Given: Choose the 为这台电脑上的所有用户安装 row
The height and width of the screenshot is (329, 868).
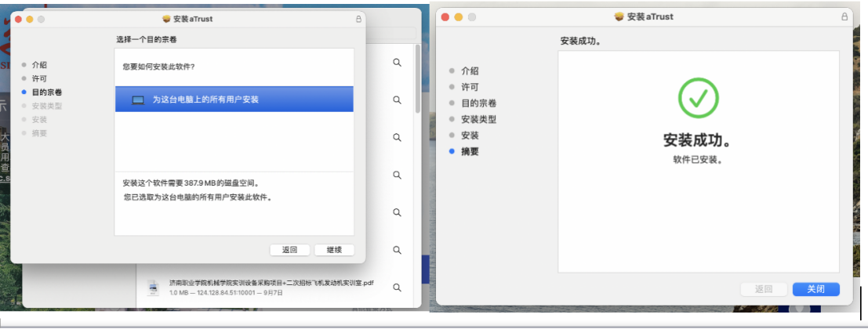Looking at the screenshot, I should coord(234,99).
